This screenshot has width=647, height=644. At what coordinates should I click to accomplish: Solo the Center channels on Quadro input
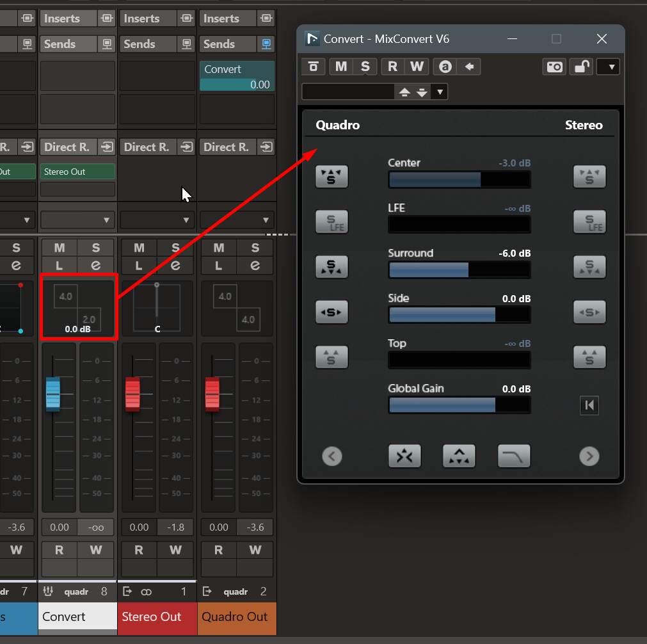(331, 177)
